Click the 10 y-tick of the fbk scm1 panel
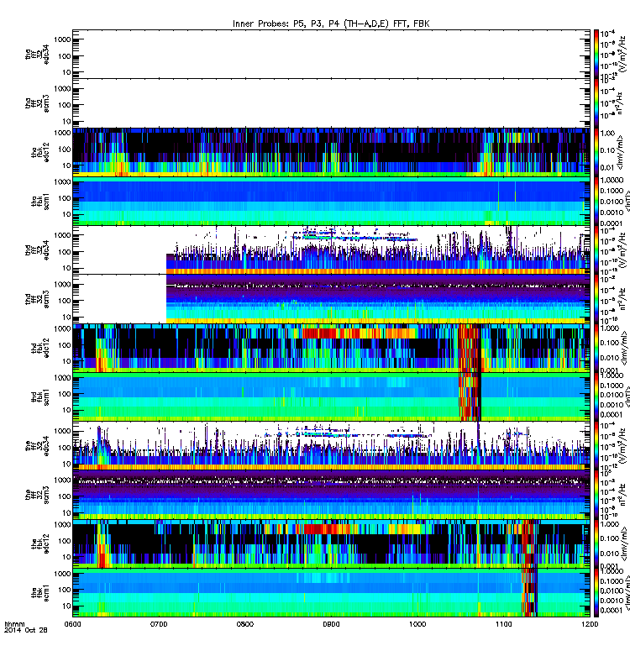This screenshot has height=672, width=630. [x=66, y=606]
